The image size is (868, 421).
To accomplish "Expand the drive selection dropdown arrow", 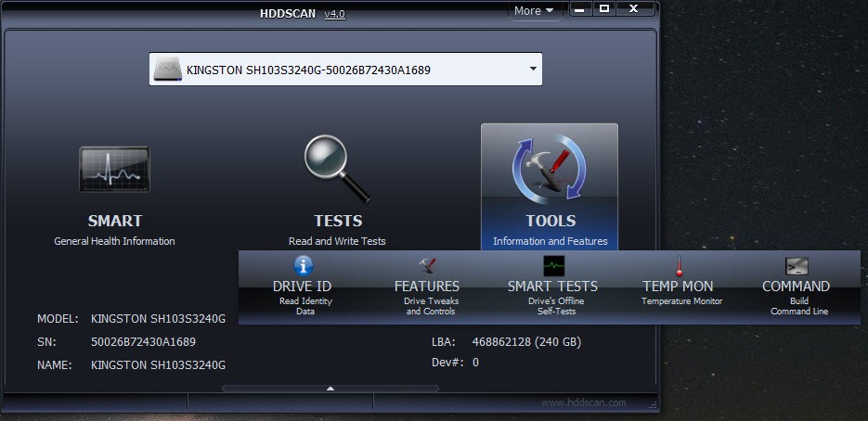I will tap(533, 70).
